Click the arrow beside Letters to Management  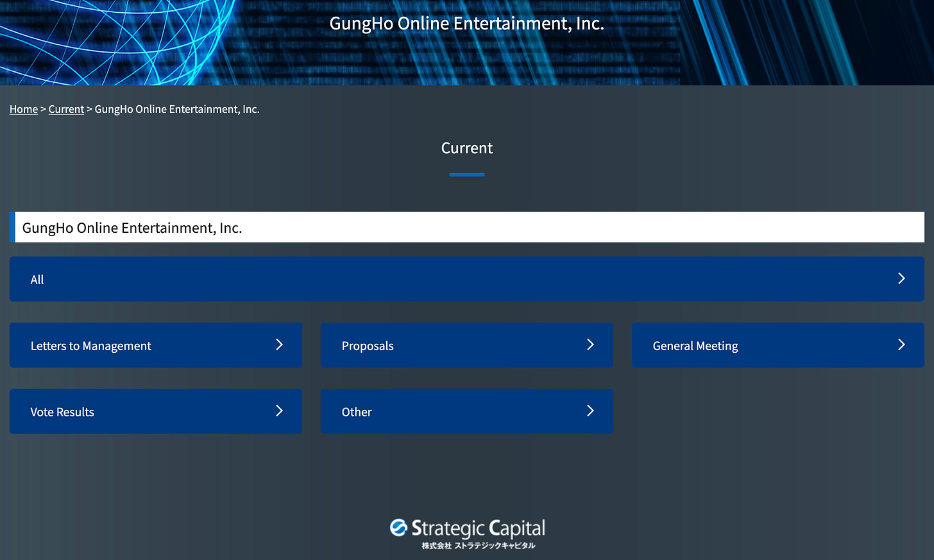click(x=279, y=344)
